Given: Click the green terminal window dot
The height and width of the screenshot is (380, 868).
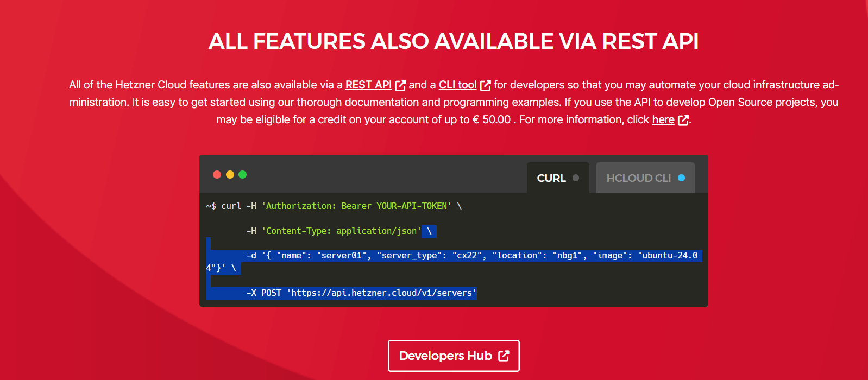Looking at the screenshot, I should pos(243,174).
